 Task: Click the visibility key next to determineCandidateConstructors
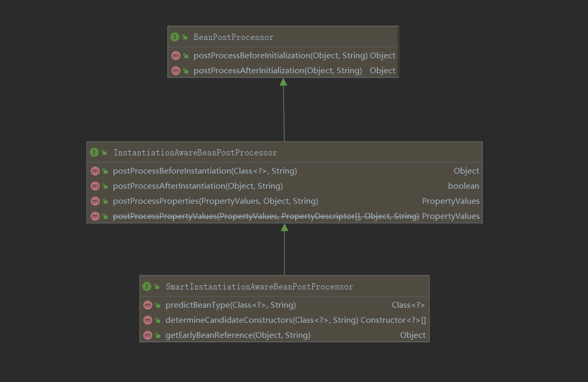tap(156, 320)
